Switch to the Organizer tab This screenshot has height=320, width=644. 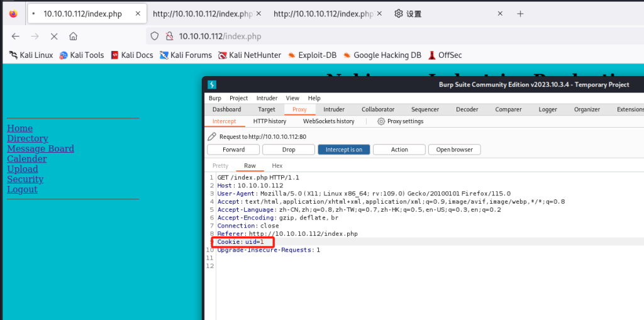pos(587,109)
